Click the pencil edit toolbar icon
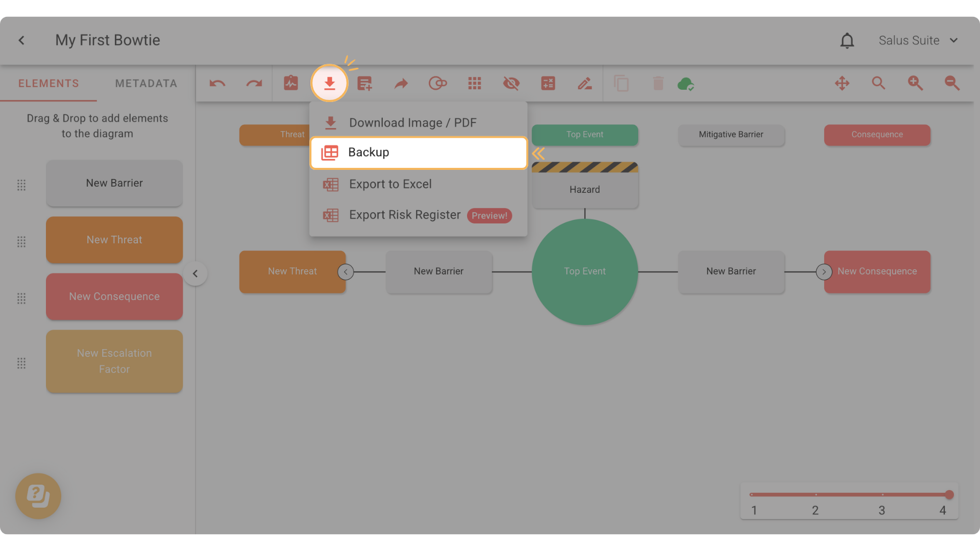 coord(584,83)
